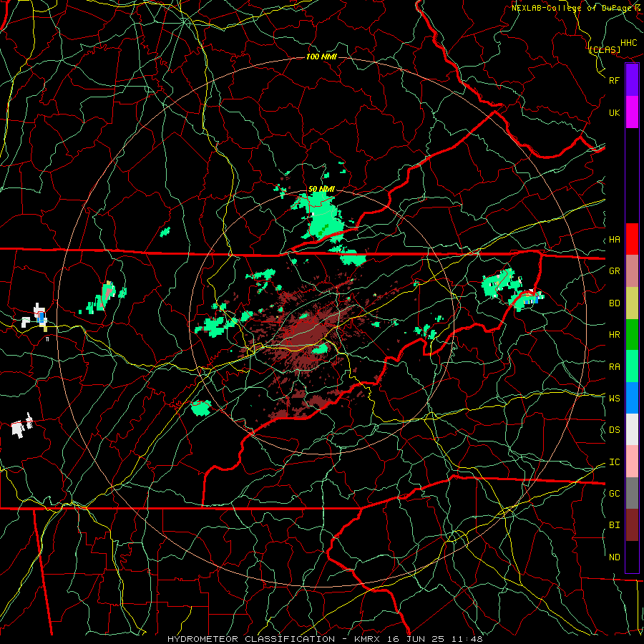Click the white dry snow echo at far left edge
This screenshot has height=644, width=644.
point(21,425)
